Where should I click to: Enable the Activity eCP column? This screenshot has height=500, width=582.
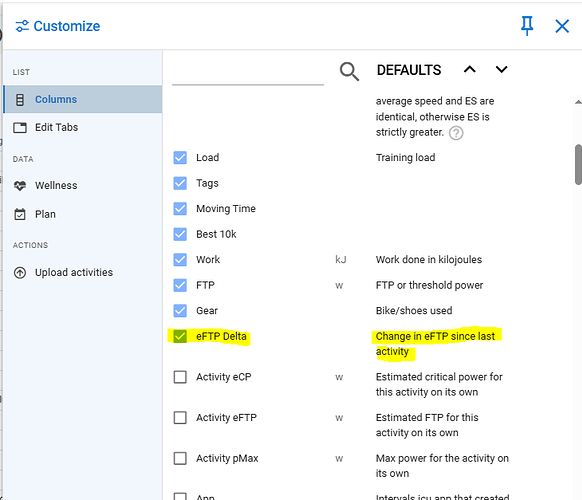(180, 377)
